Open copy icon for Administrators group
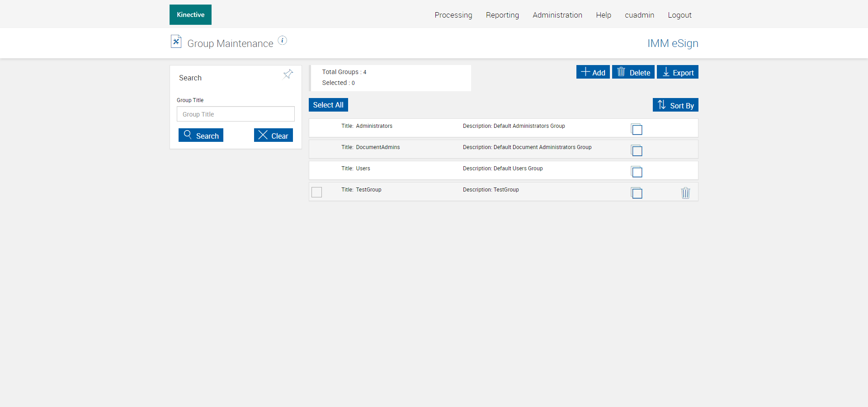This screenshot has width=868, height=407. [637, 129]
